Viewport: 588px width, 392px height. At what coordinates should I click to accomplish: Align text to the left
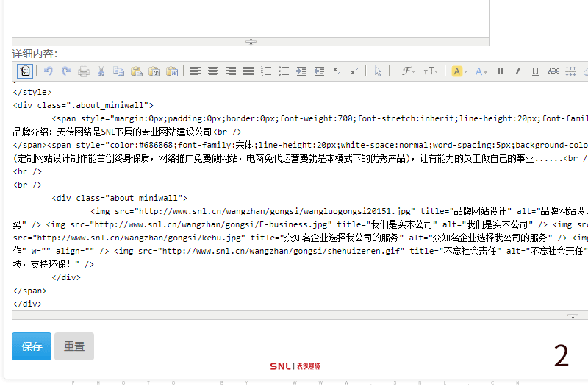[x=195, y=71]
